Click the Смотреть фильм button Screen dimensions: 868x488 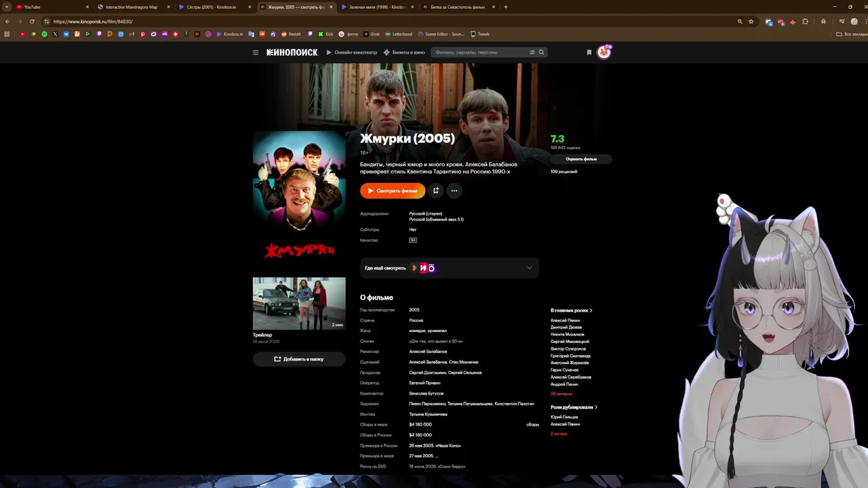[x=393, y=190]
